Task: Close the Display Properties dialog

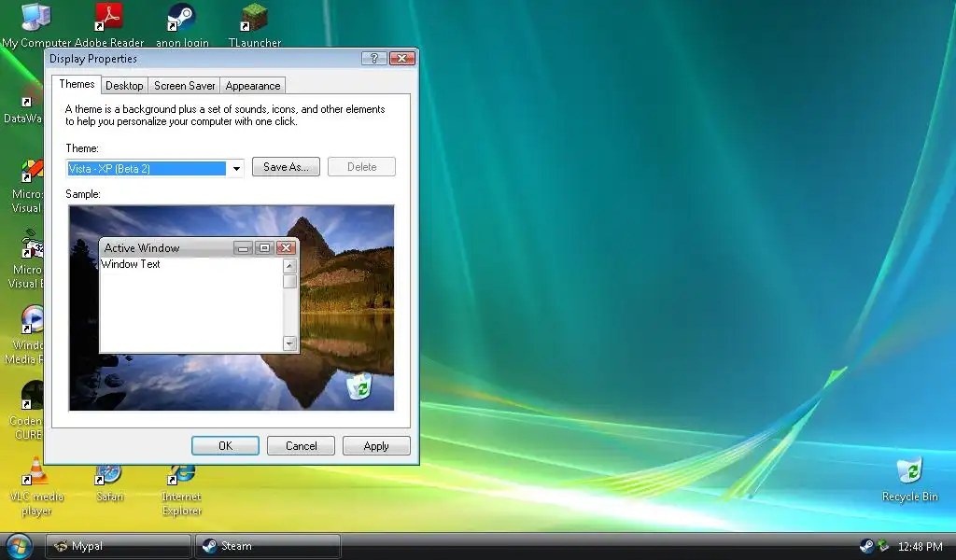Action: click(x=402, y=59)
